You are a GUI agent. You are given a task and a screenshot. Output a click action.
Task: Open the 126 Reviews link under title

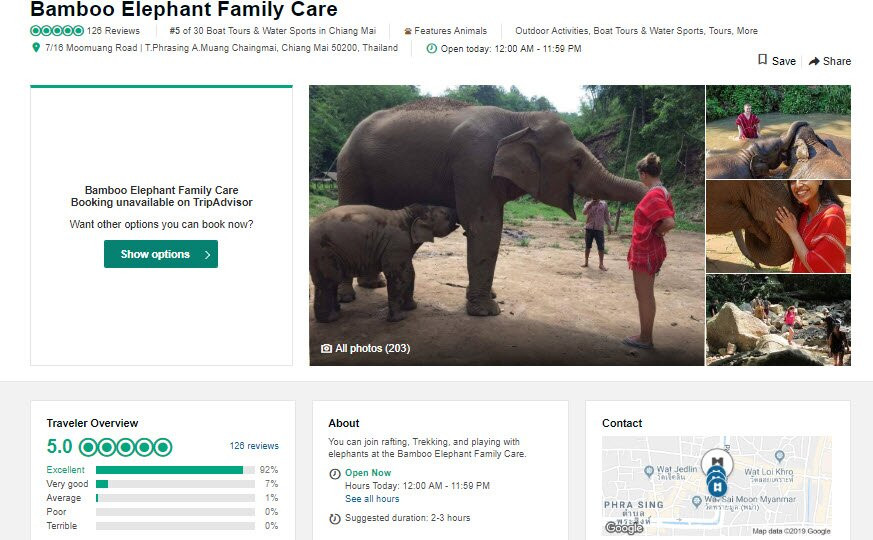[x=113, y=31]
